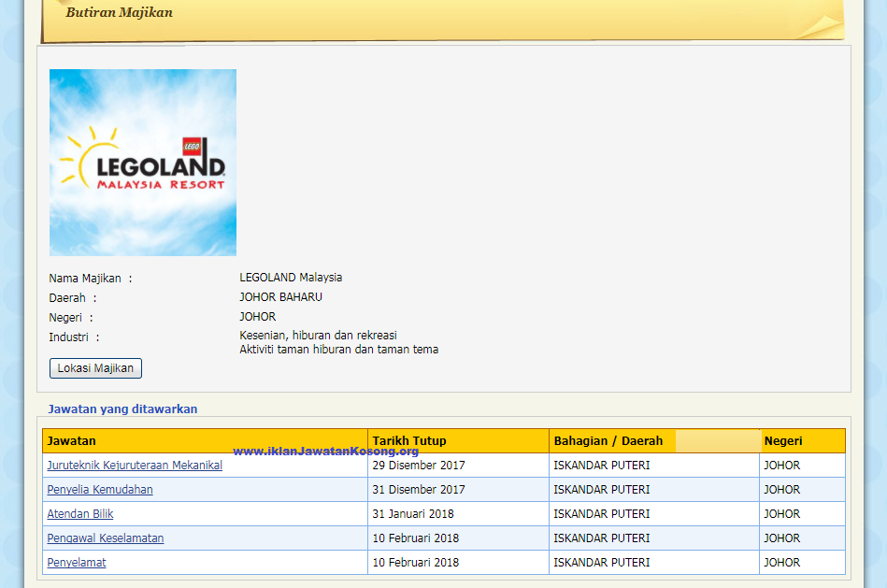The image size is (887, 588).
Task: Click ISKANDAR PUTERI in Pengawal Keselamatan row
Action: pos(602,538)
